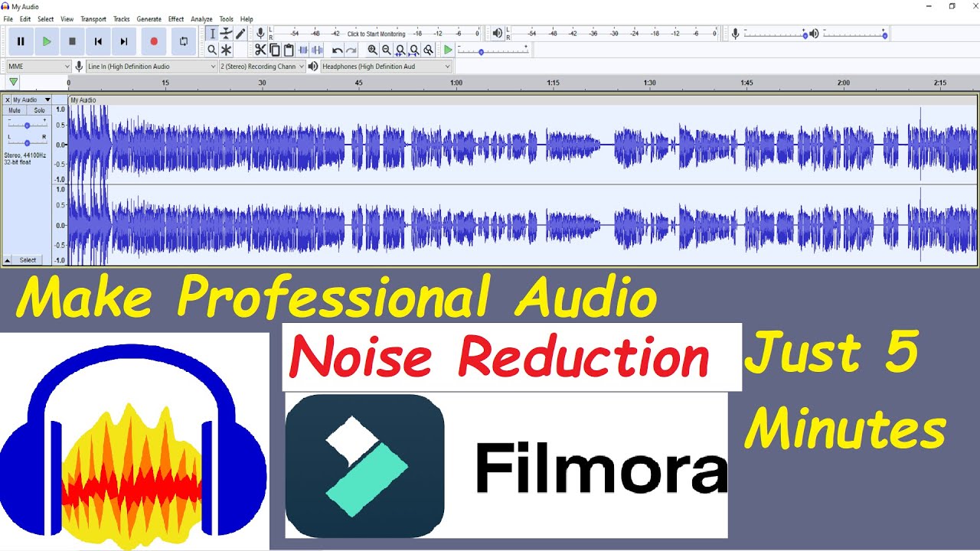
Task: Toggle the Loop button
Action: click(x=183, y=41)
